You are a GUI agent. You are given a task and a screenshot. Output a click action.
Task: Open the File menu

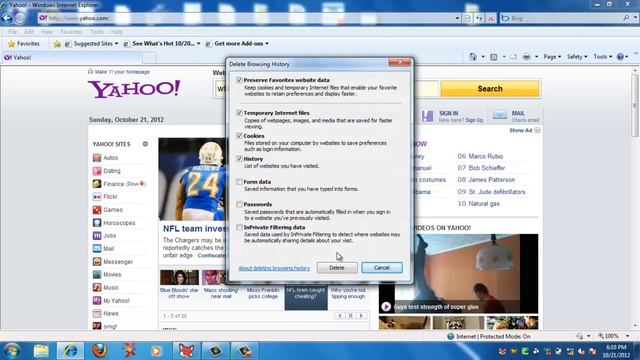pos(13,32)
